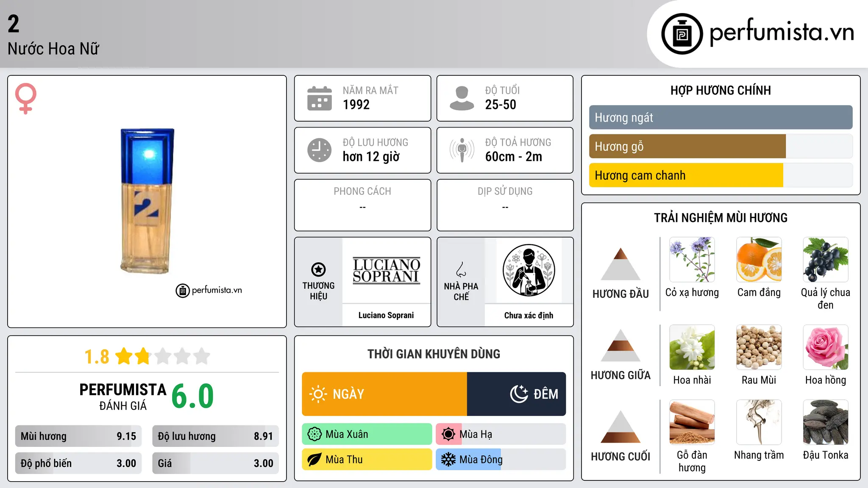Click the Đêm nighttime segment
The height and width of the screenshot is (488, 868).
tap(516, 394)
